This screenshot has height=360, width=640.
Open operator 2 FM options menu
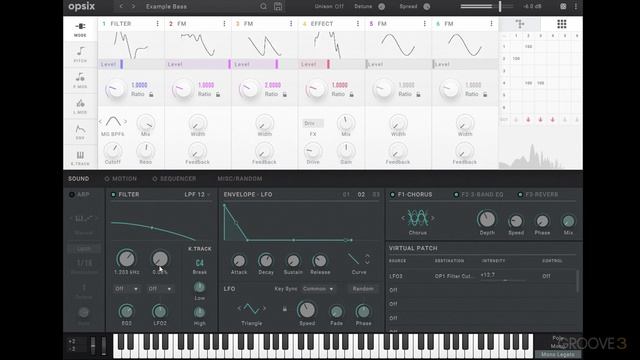[224, 24]
